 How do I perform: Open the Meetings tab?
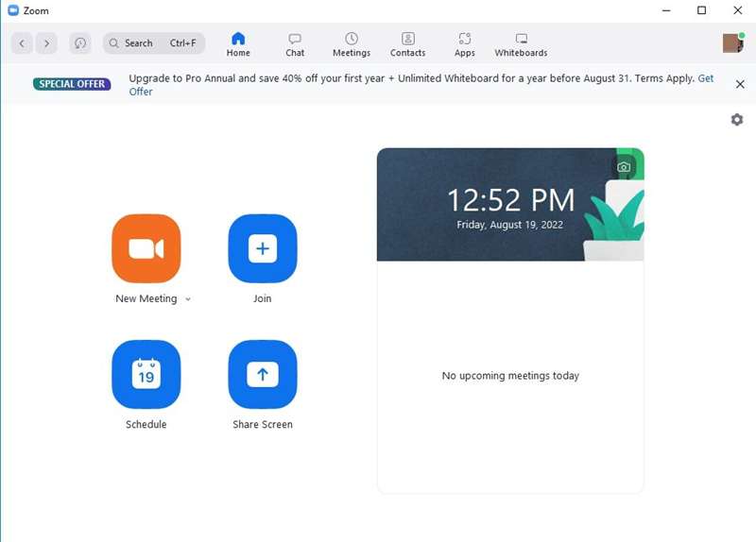pos(352,44)
